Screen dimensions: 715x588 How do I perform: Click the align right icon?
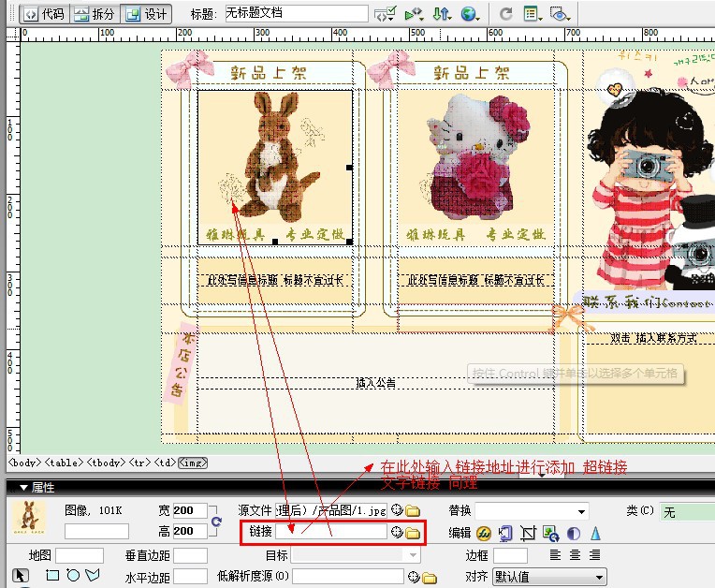click(594, 554)
